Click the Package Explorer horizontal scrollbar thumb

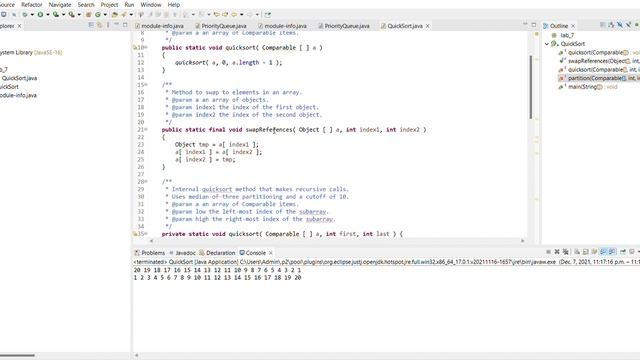pos(17,356)
